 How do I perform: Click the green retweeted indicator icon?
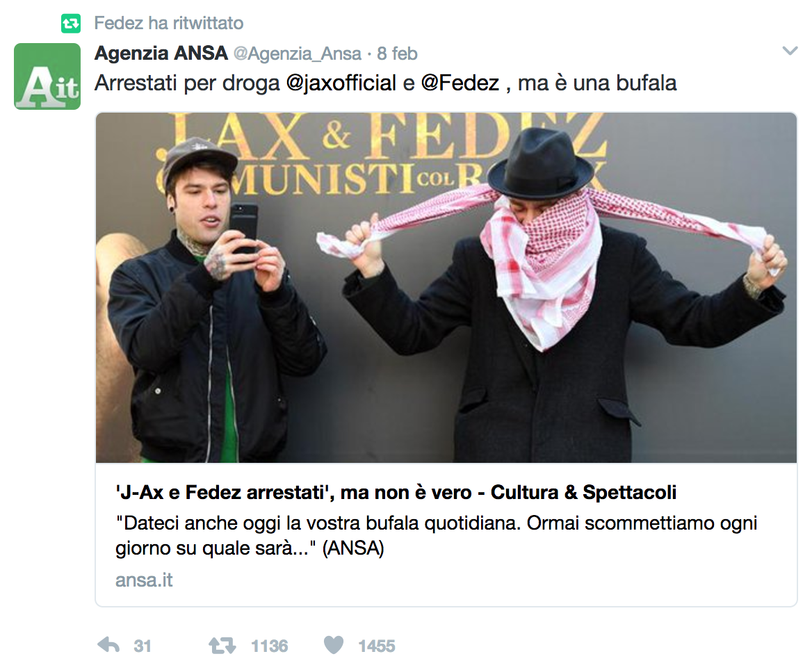click(71, 24)
